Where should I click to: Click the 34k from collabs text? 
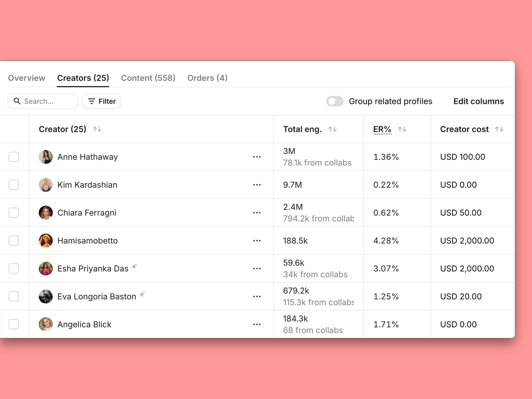[315, 275]
